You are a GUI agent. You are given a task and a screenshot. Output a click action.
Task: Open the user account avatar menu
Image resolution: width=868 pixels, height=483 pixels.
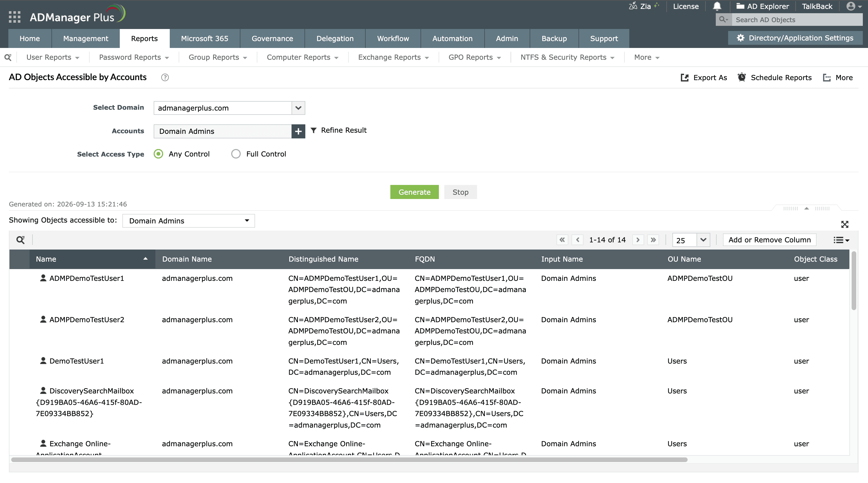(x=854, y=6)
